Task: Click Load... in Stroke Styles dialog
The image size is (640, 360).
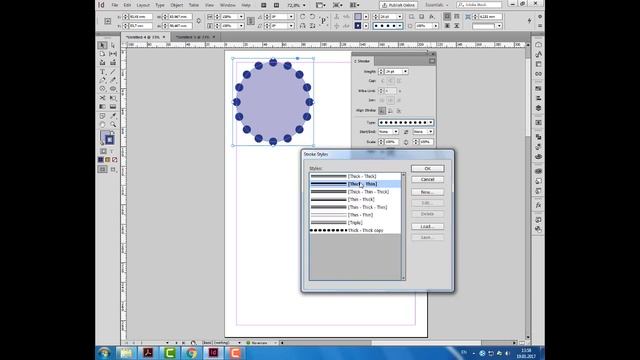Action: click(427, 227)
